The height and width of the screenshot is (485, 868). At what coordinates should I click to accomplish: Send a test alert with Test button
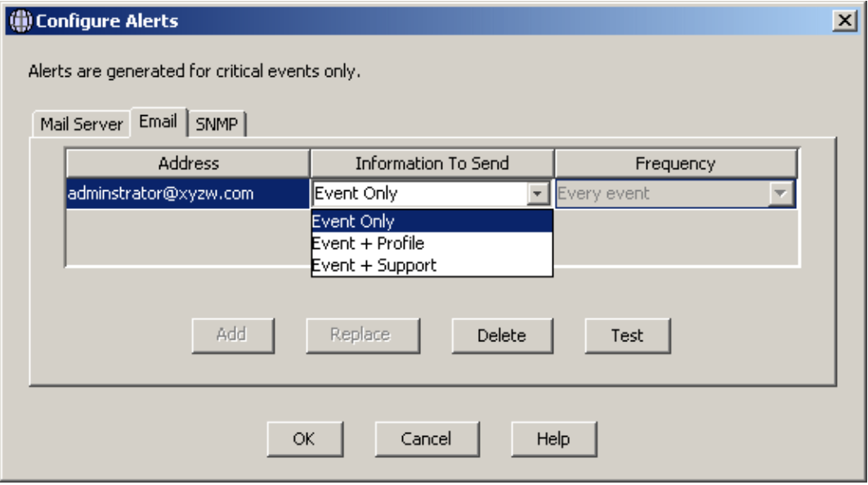627,335
